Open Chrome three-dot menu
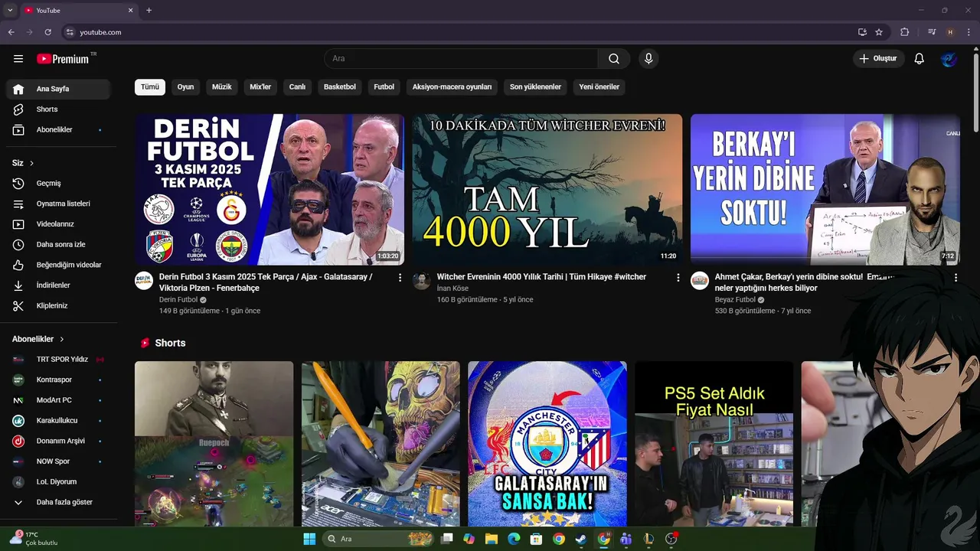Viewport: 980px width, 551px height. (x=969, y=32)
